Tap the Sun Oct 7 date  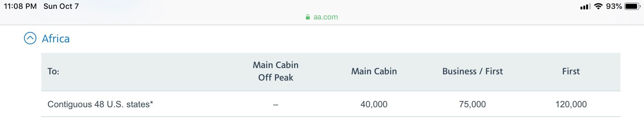[61, 6]
